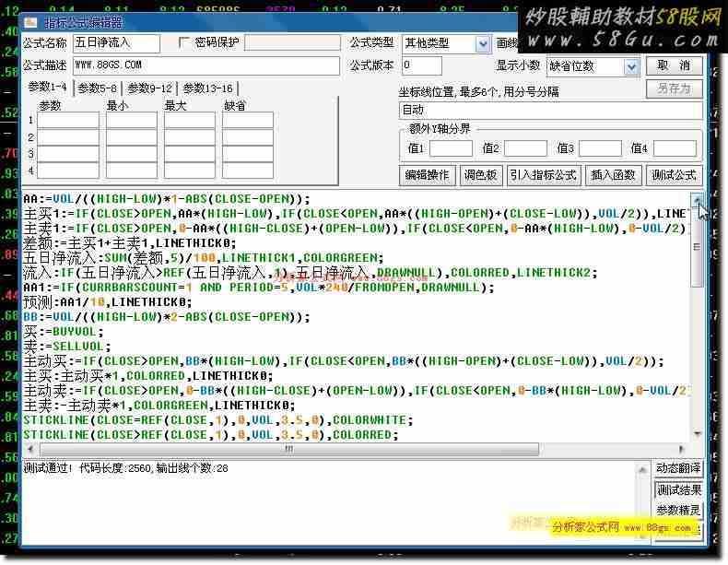Click the 测试公式 button
Image resolution: width=728 pixels, height=565 pixels.
(x=675, y=175)
